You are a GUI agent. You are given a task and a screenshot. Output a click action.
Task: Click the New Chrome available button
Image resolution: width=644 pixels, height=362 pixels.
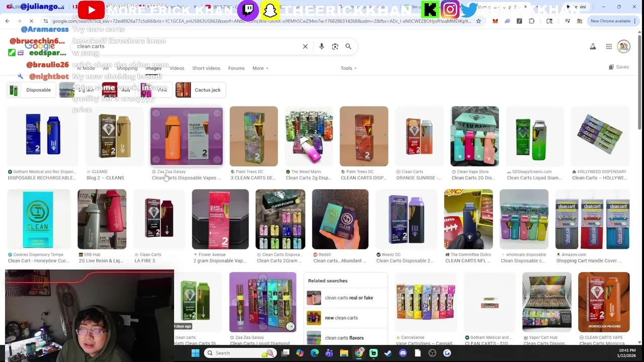tap(613, 21)
